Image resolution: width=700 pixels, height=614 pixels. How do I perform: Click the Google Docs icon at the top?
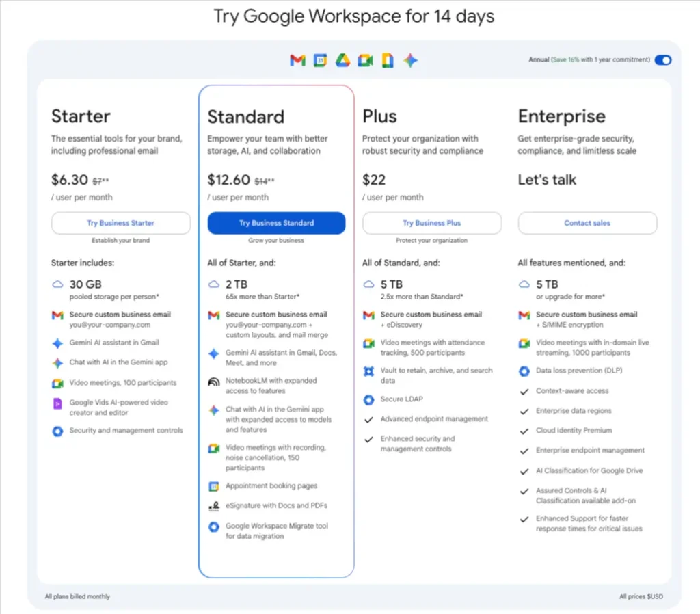388,60
